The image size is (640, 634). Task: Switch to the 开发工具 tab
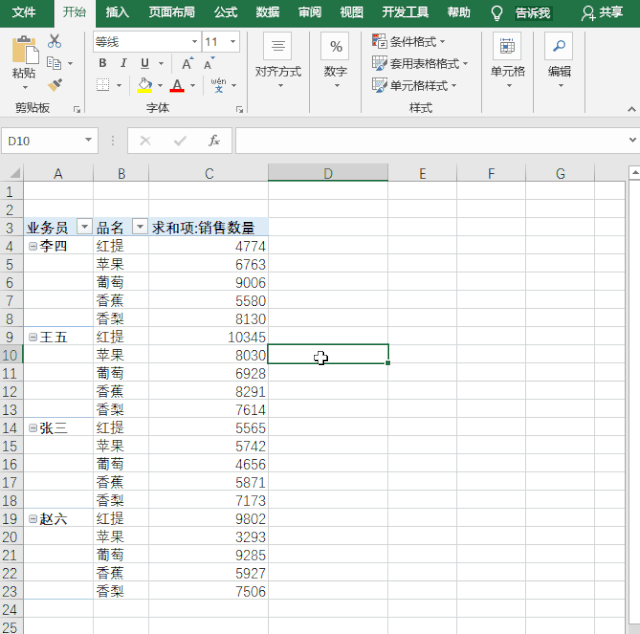(405, 13)
